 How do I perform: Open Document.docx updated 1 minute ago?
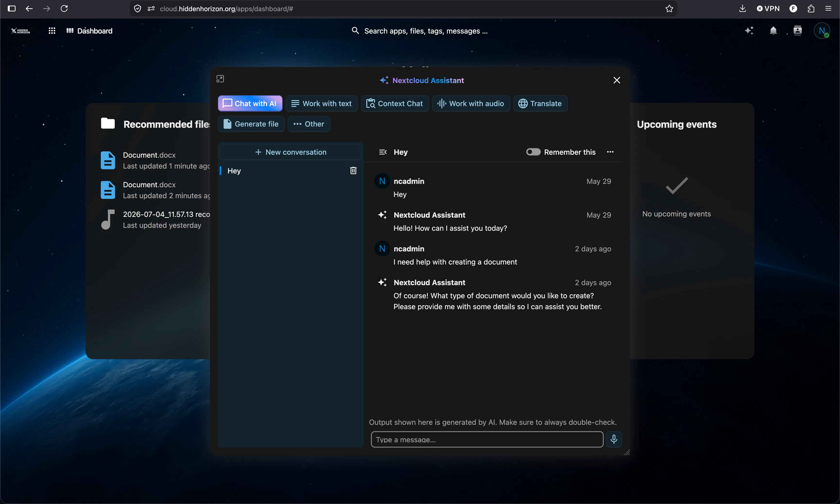pyautogui.click(x=155, y=160)
